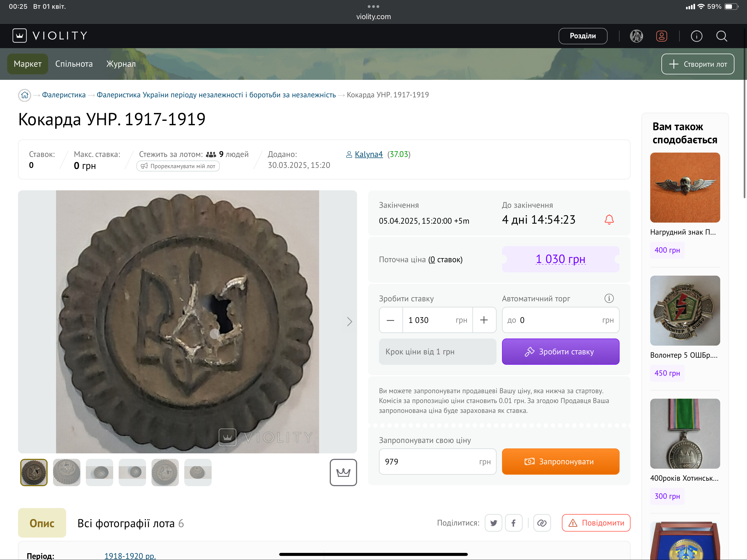
Task: Open the search magnifier icon
Action: (721, 36)
